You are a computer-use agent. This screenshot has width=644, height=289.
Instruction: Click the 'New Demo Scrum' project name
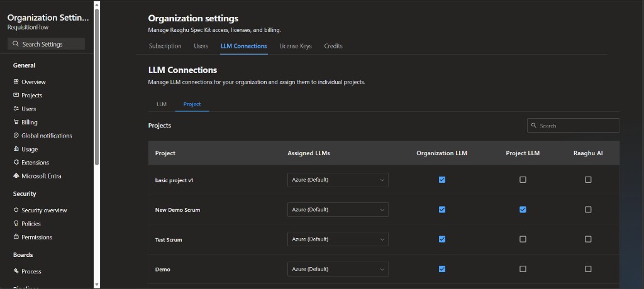(x=177, y=210)
